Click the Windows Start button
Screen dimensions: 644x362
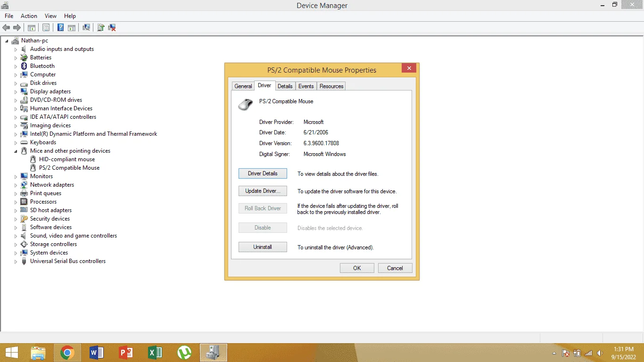point(11,353)
